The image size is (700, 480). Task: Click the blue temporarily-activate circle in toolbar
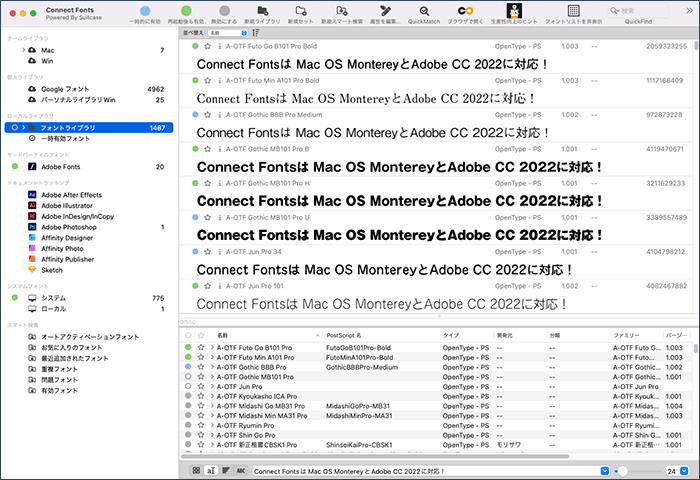145,11
